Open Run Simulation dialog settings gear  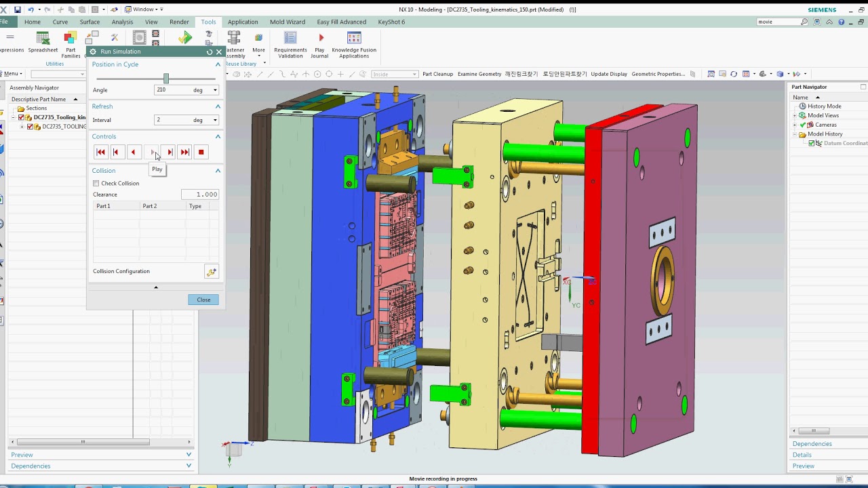[94, 52]
